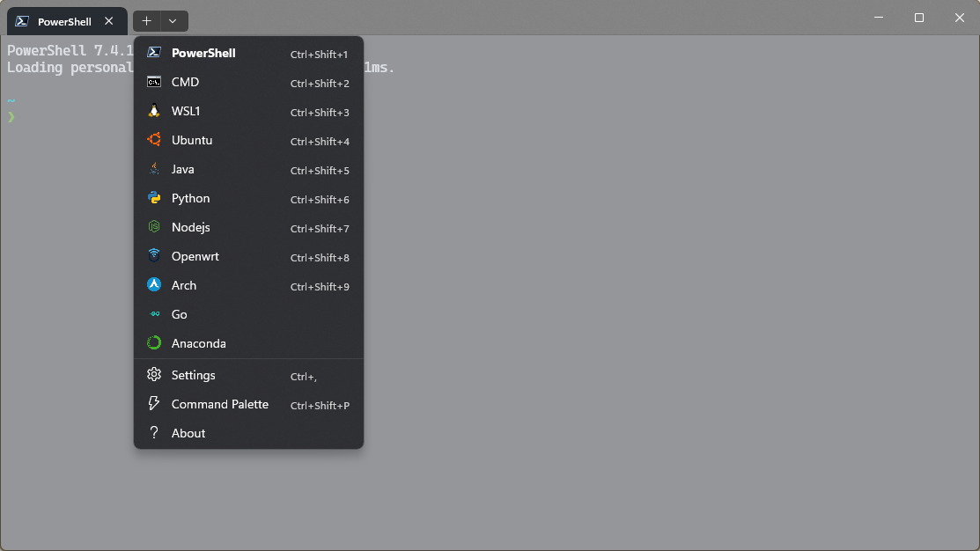The height and width of the screenshot is (551, 980).
Task: Open Settings from the dropdown menu
Action: click(194, 375)
